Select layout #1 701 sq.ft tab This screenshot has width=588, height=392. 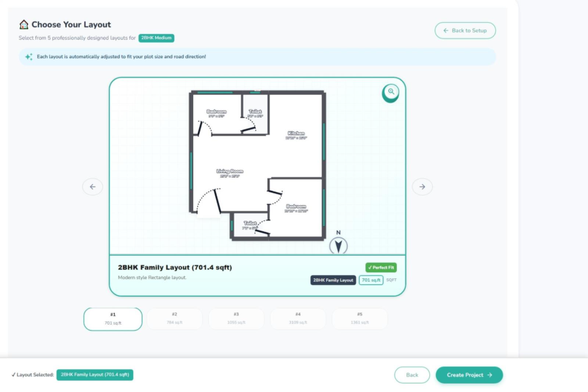click(x=113, y=319)
